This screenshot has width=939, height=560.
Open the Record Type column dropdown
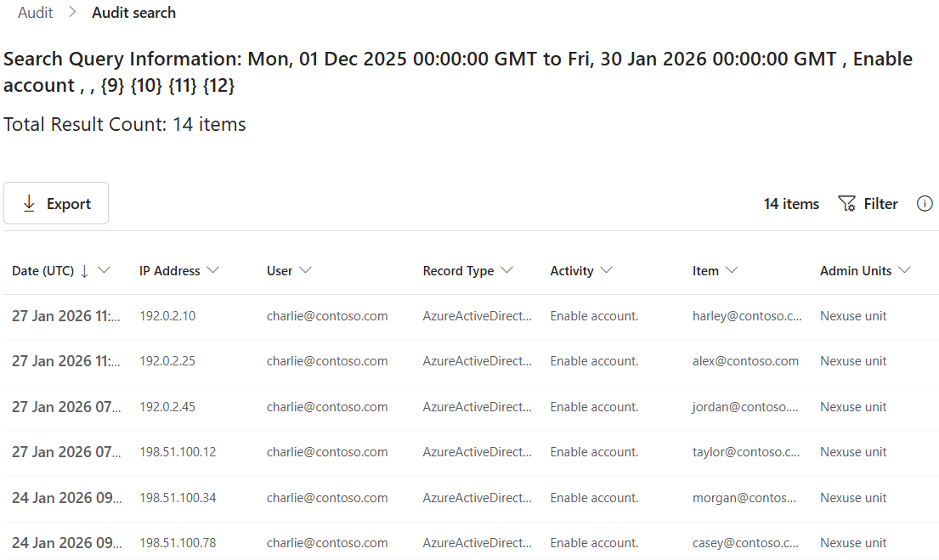click(509, 270)
